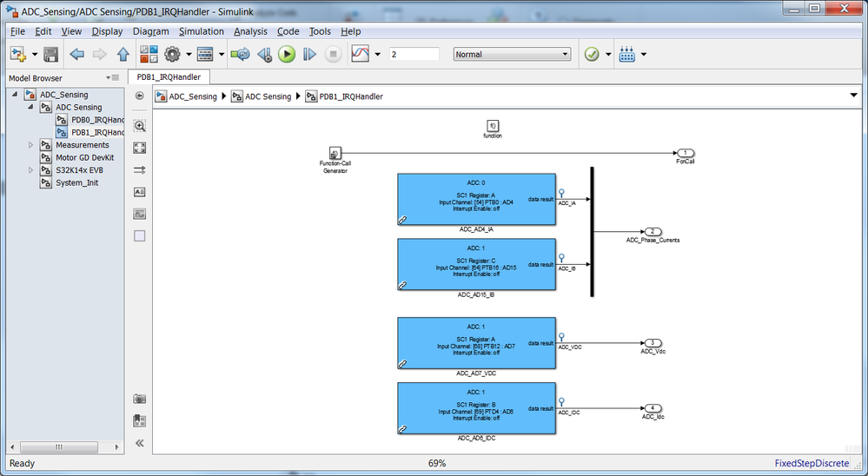Image resolution: width=868 pixels, height=476 pixels.
Task: Go up to parent subsystem arrow
Action: tap(123, 54)
